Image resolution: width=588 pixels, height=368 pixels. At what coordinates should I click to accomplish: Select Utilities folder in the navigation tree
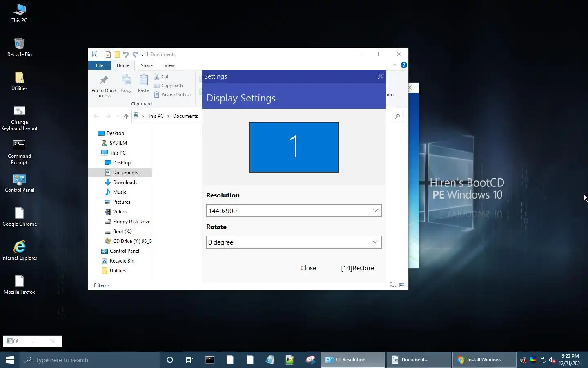point(114,271)
